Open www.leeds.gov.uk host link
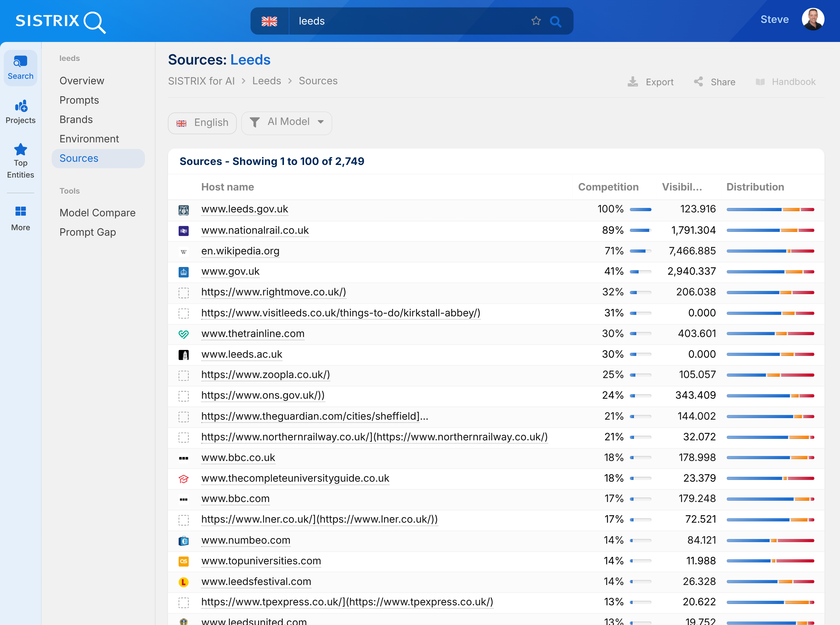The height and width of the screenshot is (625, 840). [245, 209]
